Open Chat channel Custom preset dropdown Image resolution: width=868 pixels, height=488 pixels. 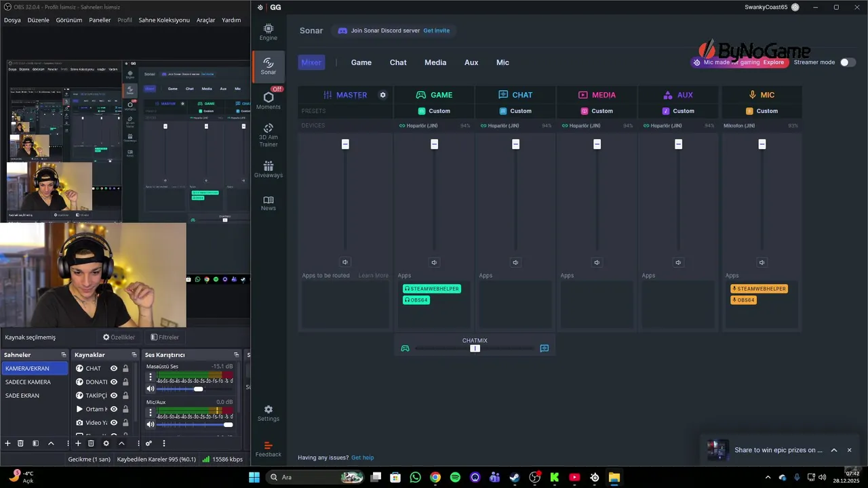515,111
